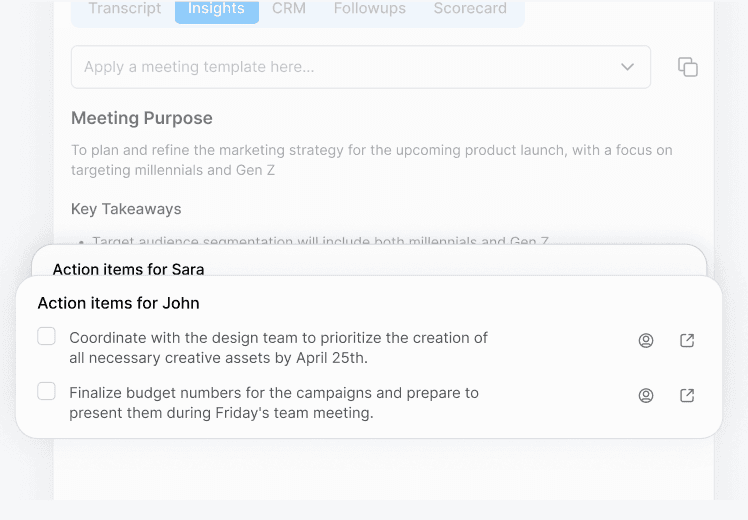Assign the design team coordination task to someone
The height and width of the screenshot is (520, 748).
click(646, 341)
